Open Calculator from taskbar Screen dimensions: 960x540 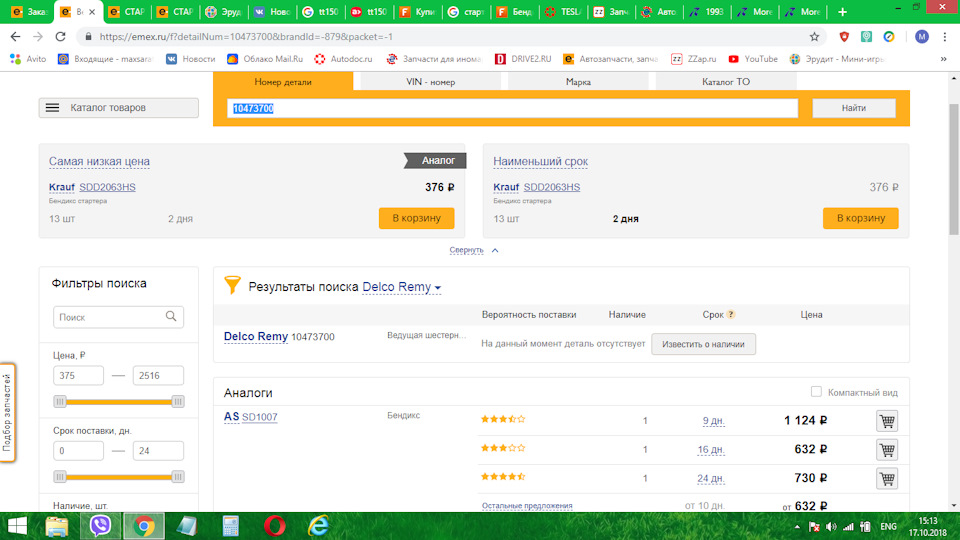[230, 526]
